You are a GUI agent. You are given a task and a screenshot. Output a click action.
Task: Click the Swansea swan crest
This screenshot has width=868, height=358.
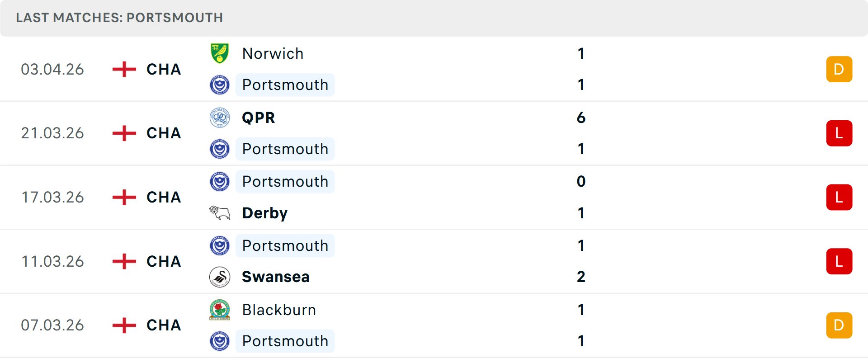[x=220, y=277]
